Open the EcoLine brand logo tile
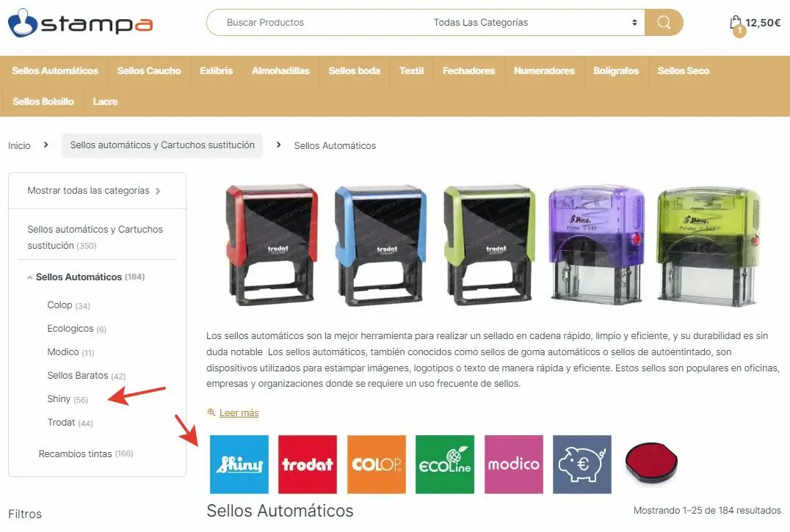Image resolution: width=790 pixels, height=532 pixels. point(445,464)
